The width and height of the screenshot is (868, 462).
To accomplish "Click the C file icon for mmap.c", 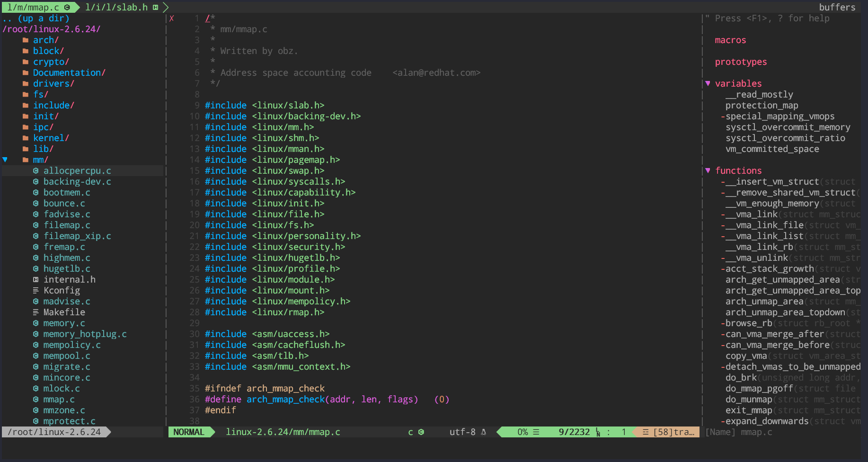I will [x=36, y=400].
